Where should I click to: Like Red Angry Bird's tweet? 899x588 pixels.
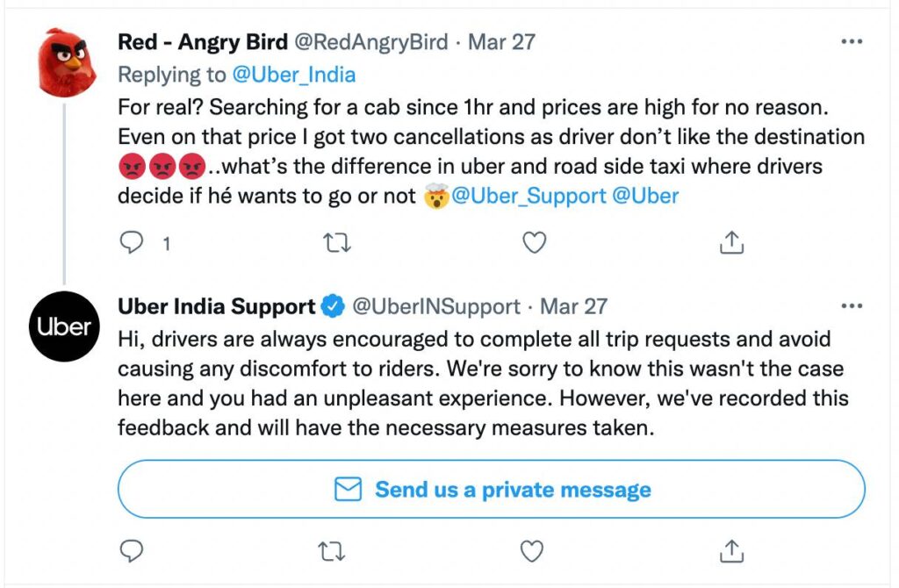pos(534,243)
